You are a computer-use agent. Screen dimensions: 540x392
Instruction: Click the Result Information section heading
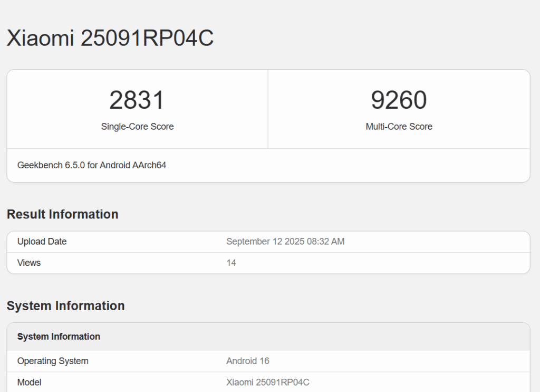pyautogui.click(x=62, y=214)
